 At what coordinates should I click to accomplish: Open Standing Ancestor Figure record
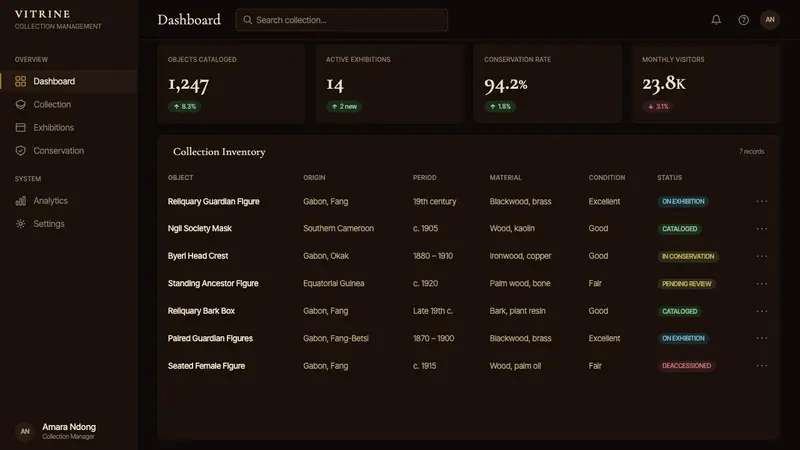213,283
